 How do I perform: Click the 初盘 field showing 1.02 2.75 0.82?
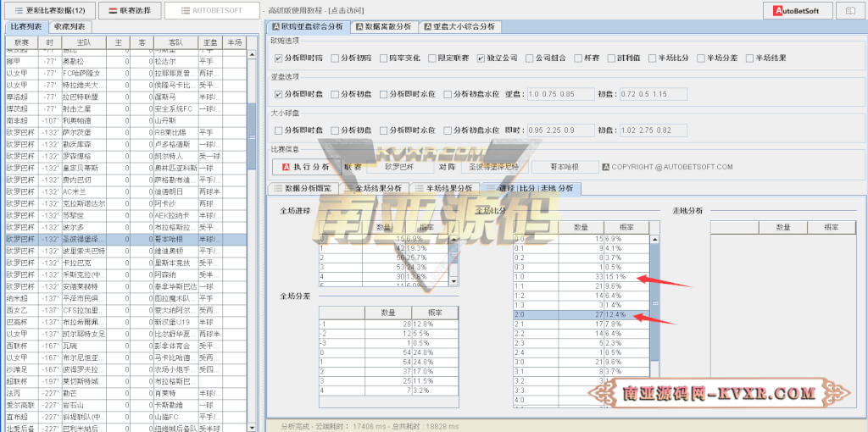654,130
